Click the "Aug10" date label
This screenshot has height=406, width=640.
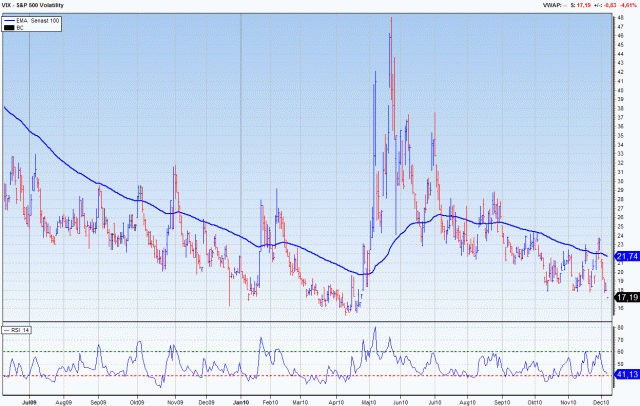tap(468, 402)
